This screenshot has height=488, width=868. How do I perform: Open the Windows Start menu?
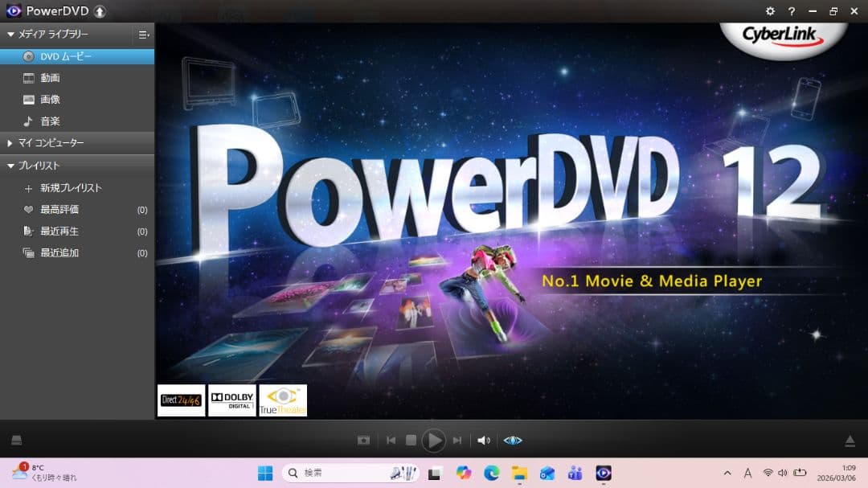pyautogui.click(x=265, y=473)
